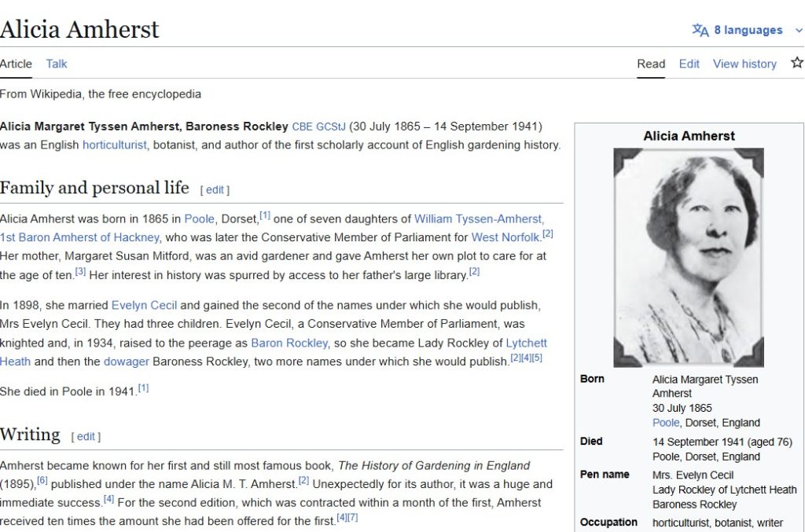This screenshot has height=532, width=805.
Task: Open the Poole article link
Action: point(199,218)
